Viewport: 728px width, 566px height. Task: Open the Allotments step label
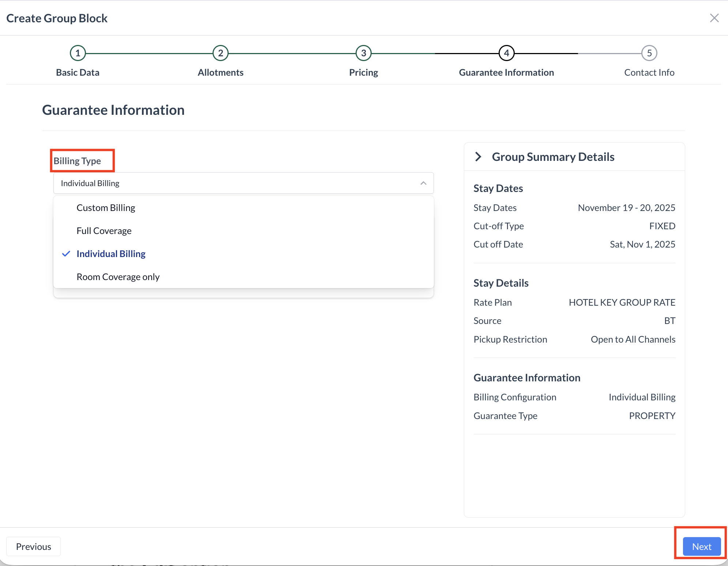(x=221, y=72)
